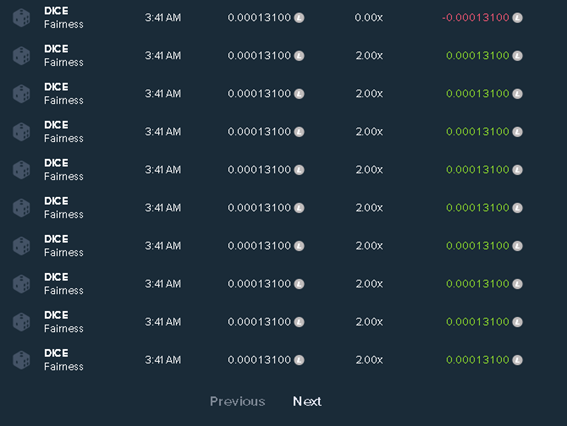Click the 2.00x multiplier in the ninth row

[x=369, y=322]
